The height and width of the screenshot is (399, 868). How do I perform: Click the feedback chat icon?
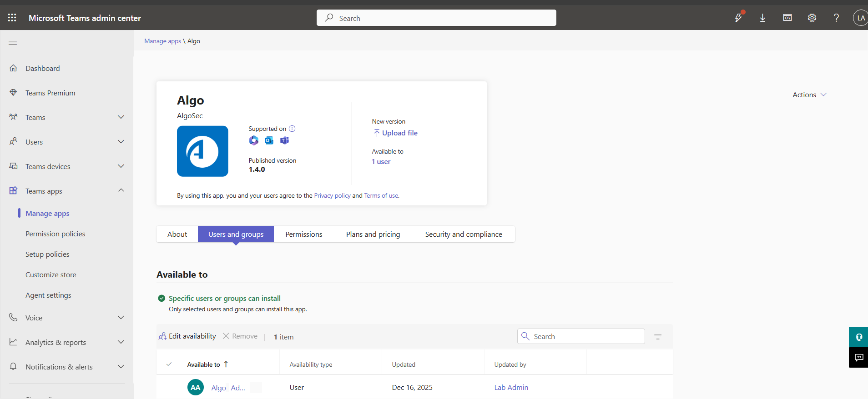(x=858, y=358)
